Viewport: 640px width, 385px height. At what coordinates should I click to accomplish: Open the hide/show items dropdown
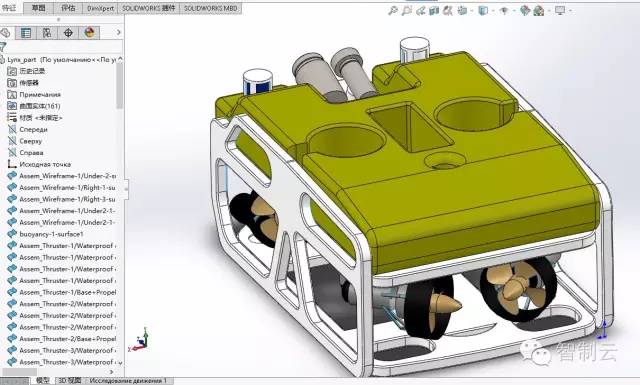pos(504,11)
